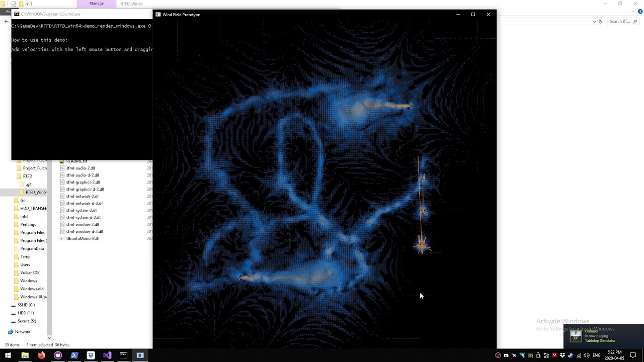The height and width of the screenshot is (362, 644).
Task: Open File Explorer from the taskbar
Action: click(x=25, y=355)
